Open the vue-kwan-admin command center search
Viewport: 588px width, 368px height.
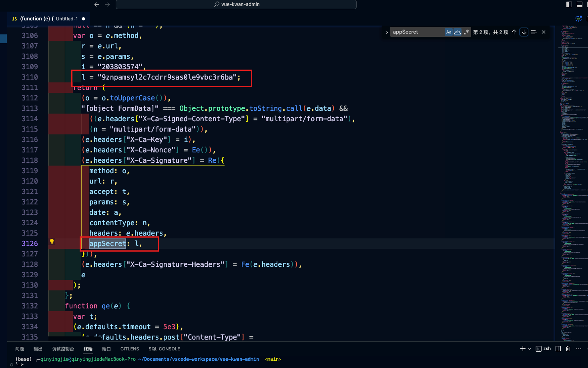point(236,4)
